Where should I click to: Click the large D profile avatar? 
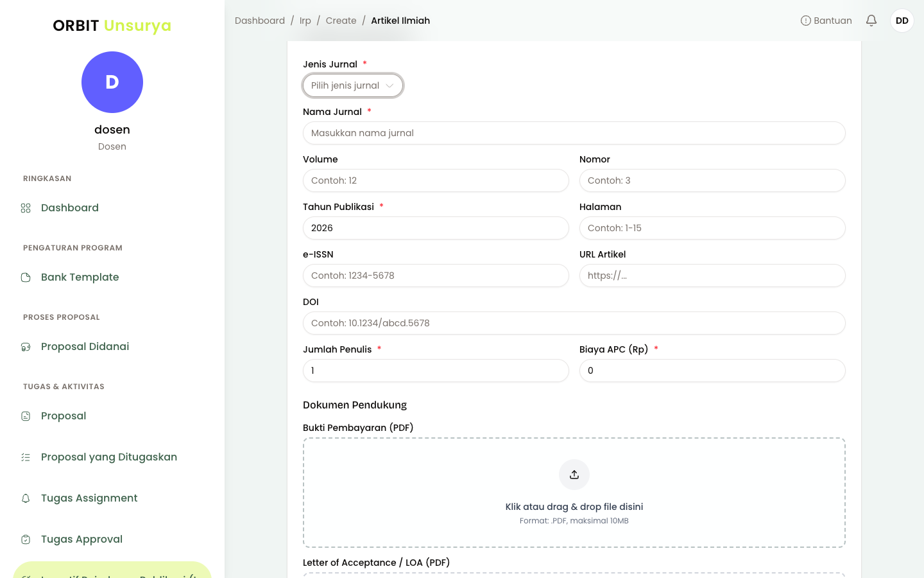112,82
